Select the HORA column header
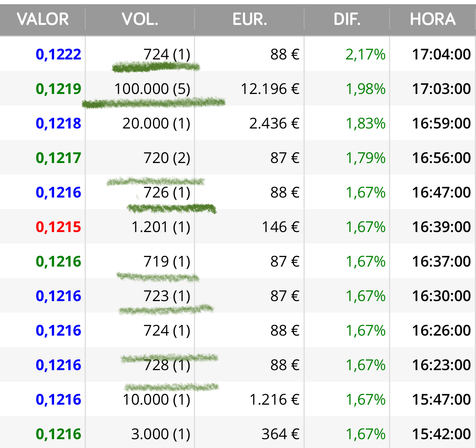Viewport: 476px width, 448px height. click(433, 19)
